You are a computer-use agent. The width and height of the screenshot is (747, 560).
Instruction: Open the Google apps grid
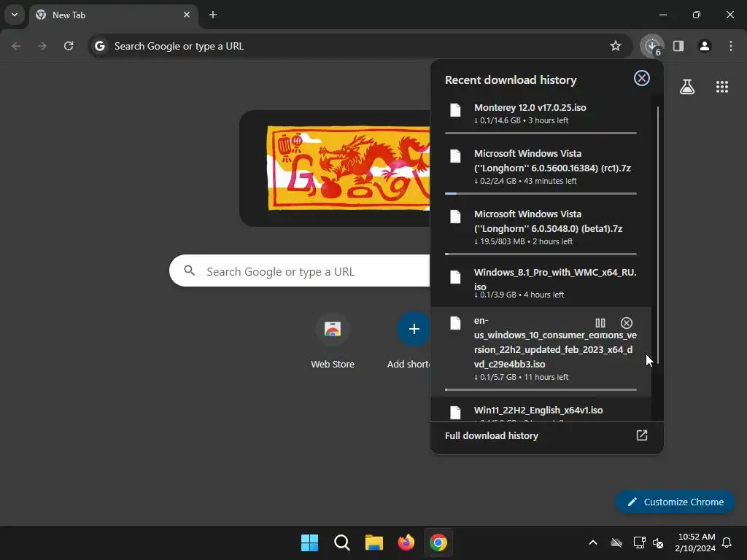point(722,87)
